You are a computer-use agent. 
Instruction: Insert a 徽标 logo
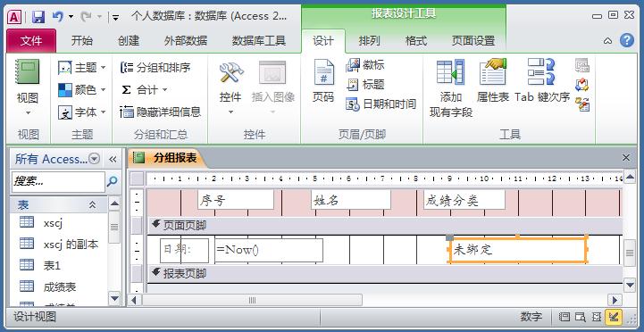(x=365, y=65)
